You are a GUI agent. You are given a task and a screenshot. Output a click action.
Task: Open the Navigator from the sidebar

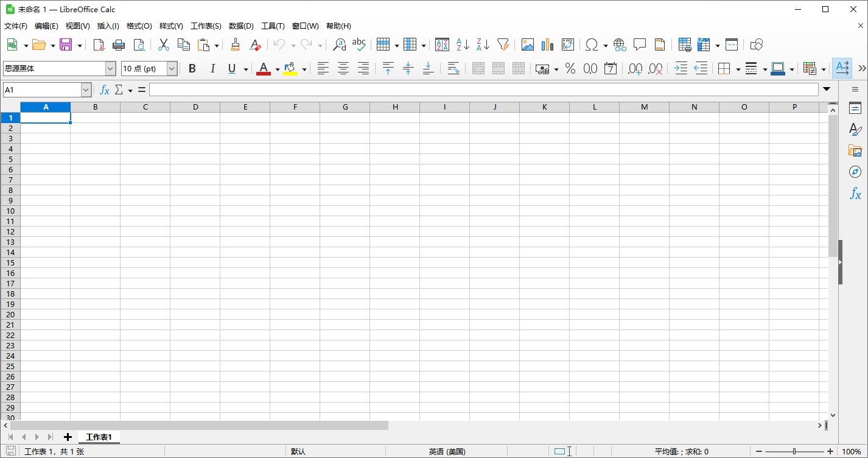pyautogui.click(x=855, y=171)
